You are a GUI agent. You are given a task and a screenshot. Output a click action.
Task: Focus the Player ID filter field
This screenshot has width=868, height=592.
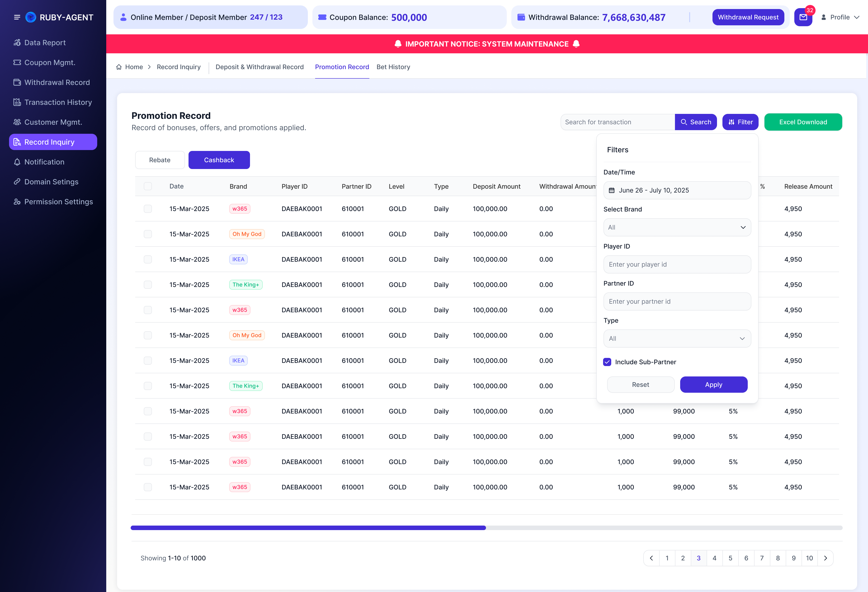[x=677, y=264]
